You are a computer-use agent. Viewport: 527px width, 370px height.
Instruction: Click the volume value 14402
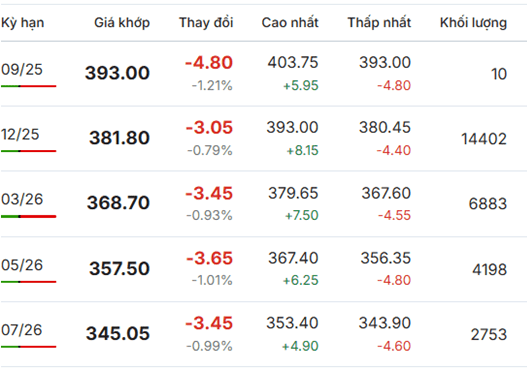(x=484, y=139)
